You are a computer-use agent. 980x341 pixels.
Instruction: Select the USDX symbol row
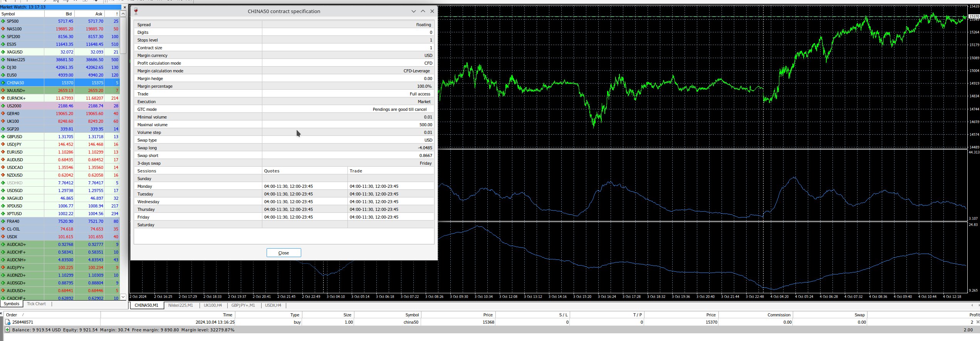tap(60, 237)
